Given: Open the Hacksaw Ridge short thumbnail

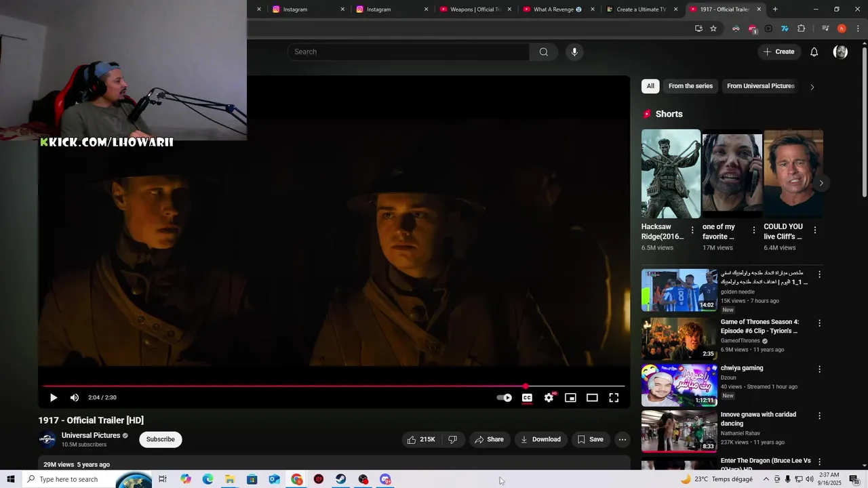Looking at the screenshot, I should click(671, 174).
